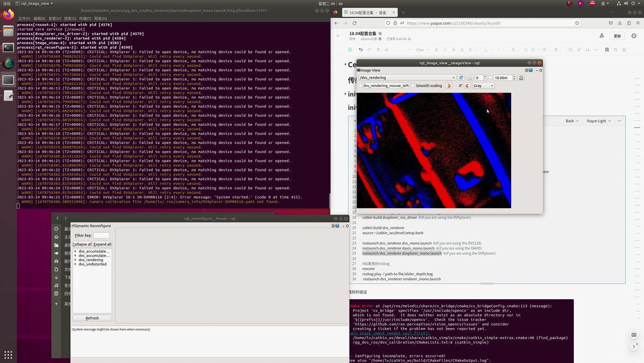The height and width of the screenshot is (363, 644).
Task: Click the zoom-to-fit icon beside the topic selector
Action: (x=469, y=78)
